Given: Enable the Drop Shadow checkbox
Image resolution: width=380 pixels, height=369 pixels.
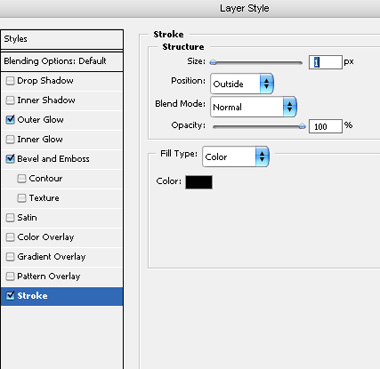Looking at the screenshot, I should click(10, 81).
